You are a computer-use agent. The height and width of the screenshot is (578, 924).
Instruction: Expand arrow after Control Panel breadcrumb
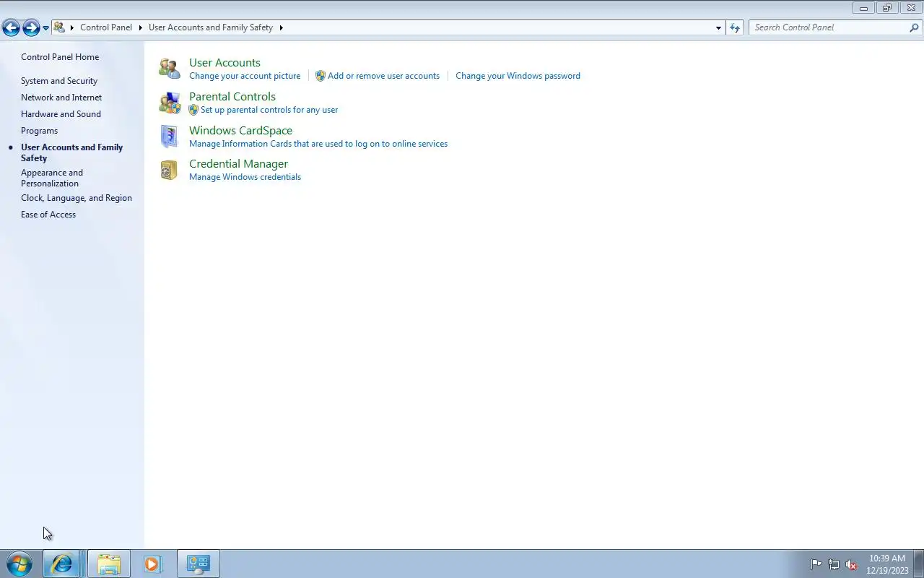[140, 27]
